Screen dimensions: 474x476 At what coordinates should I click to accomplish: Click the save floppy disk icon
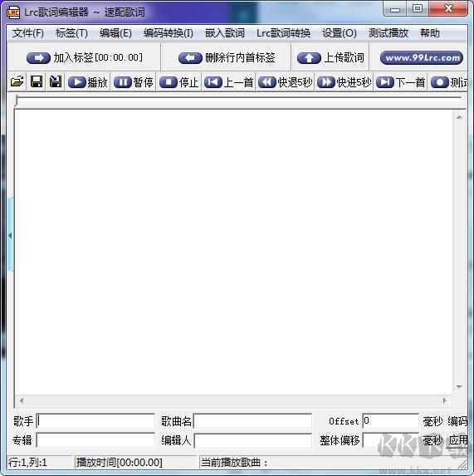coord(37,81)
